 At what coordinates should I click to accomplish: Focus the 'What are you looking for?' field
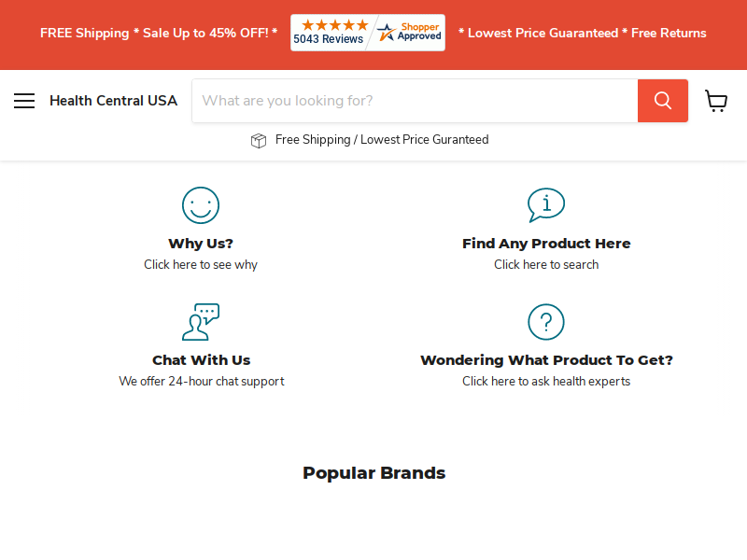pyautogui.click(x=415, y=101)
